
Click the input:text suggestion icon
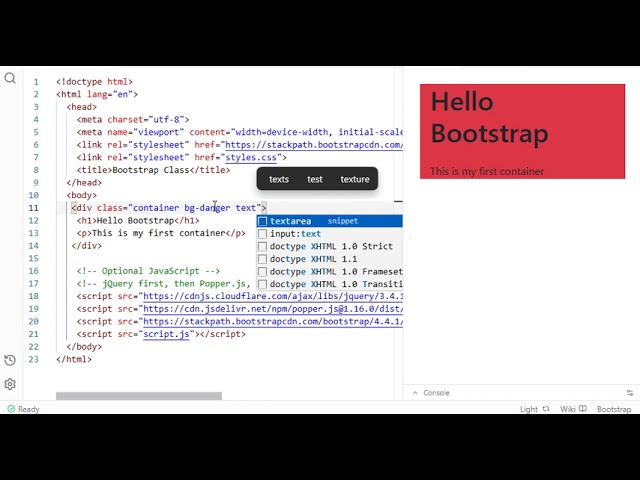point(262,233)
